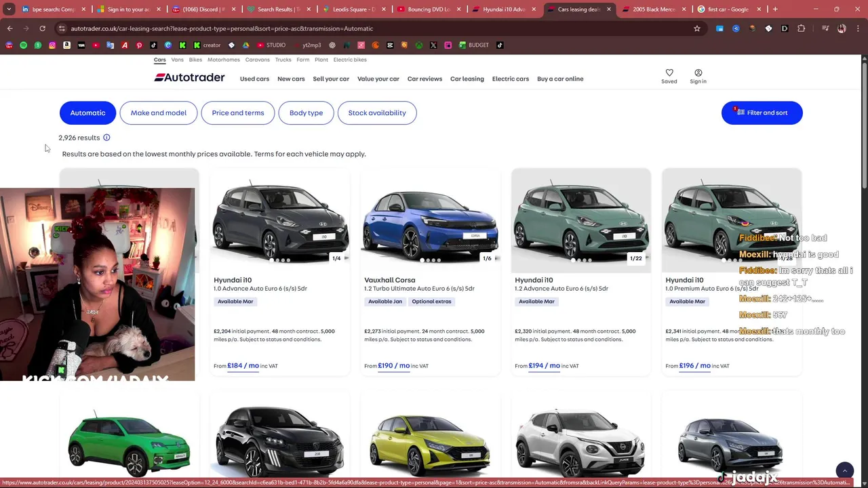Click scroll-to-top arrow button
The image size is (868, 488).
(844, 470)
